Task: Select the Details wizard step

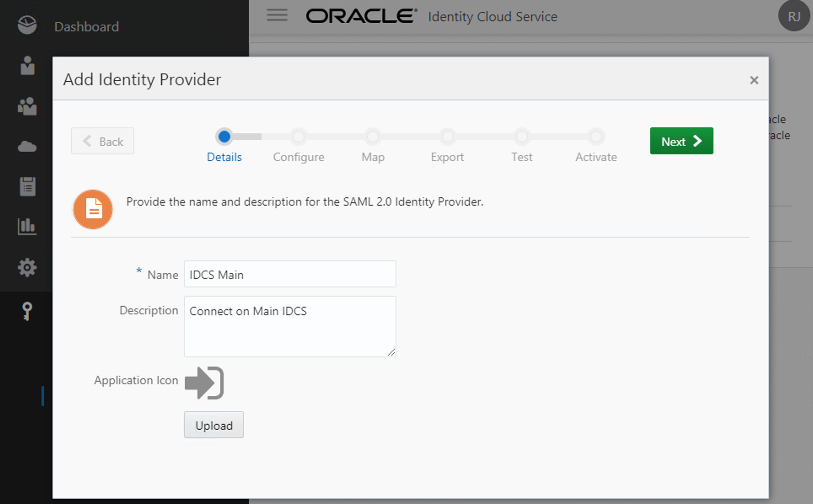Action: [x=224, y=157]
